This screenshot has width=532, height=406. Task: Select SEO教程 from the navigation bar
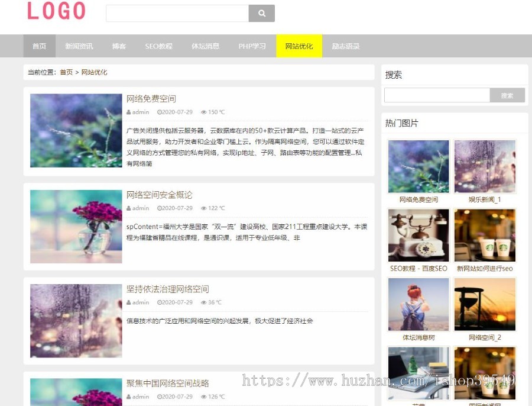click(159, 46)
